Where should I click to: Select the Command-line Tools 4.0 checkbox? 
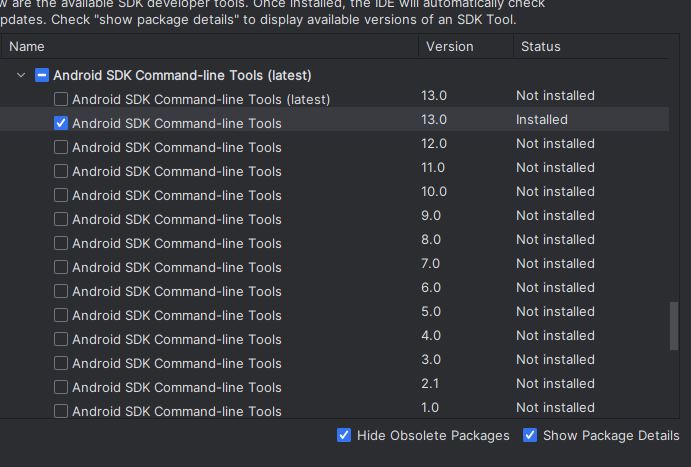[x=61, y=339]
